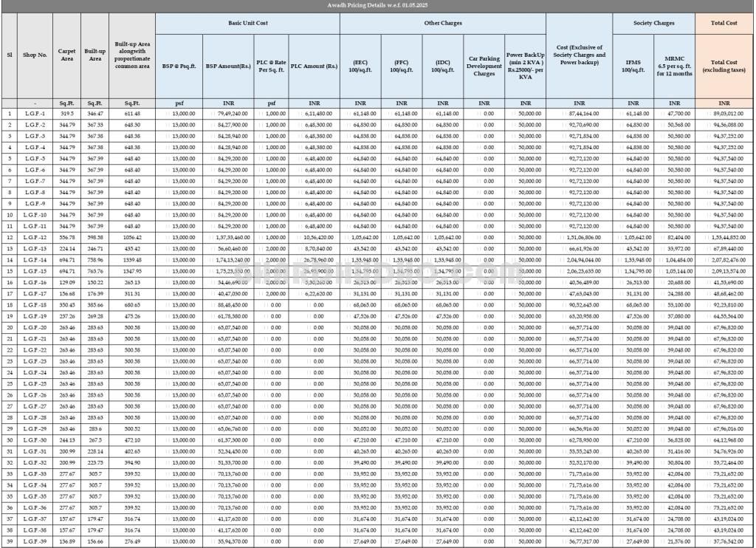
Task: Select shop number cell 'L.G.F.-15'
Action: 35,271
